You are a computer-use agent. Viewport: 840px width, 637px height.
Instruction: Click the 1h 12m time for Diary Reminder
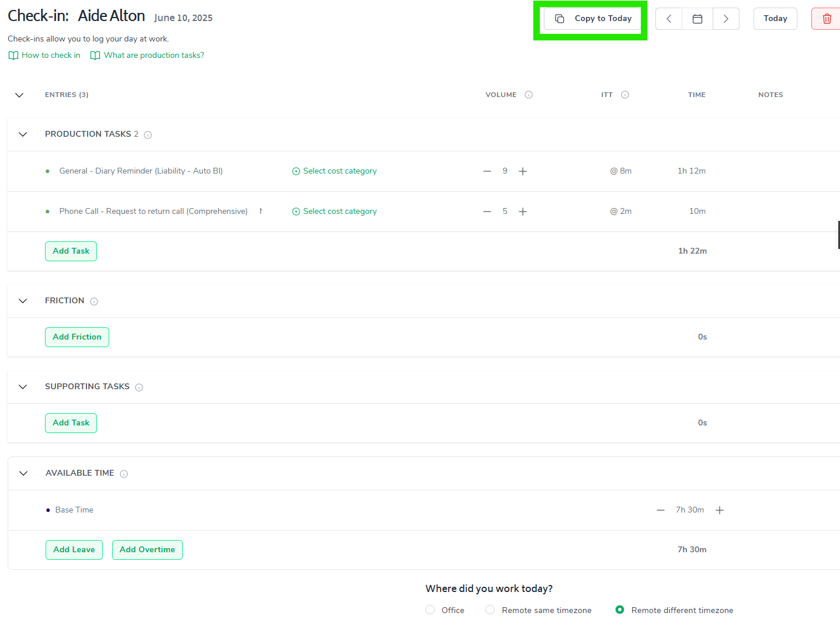pyautogui.click(x=692, y=171)
